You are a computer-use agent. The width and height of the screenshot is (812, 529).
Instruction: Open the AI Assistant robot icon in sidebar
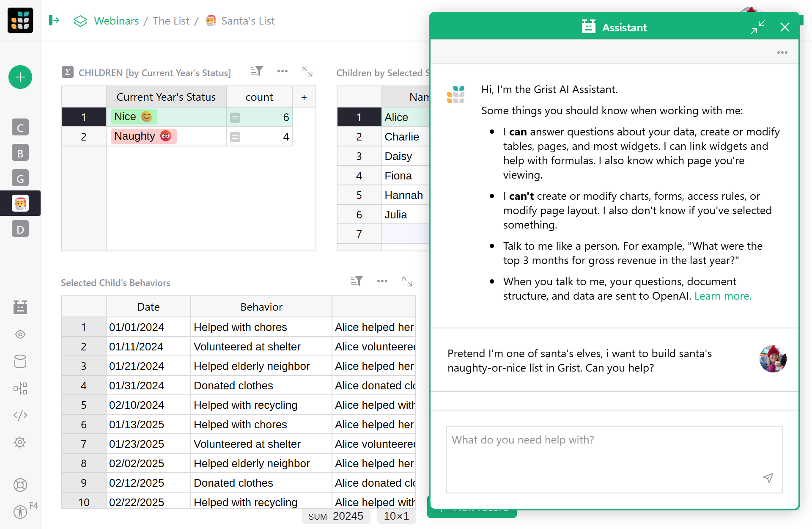(x=20, y=307)
